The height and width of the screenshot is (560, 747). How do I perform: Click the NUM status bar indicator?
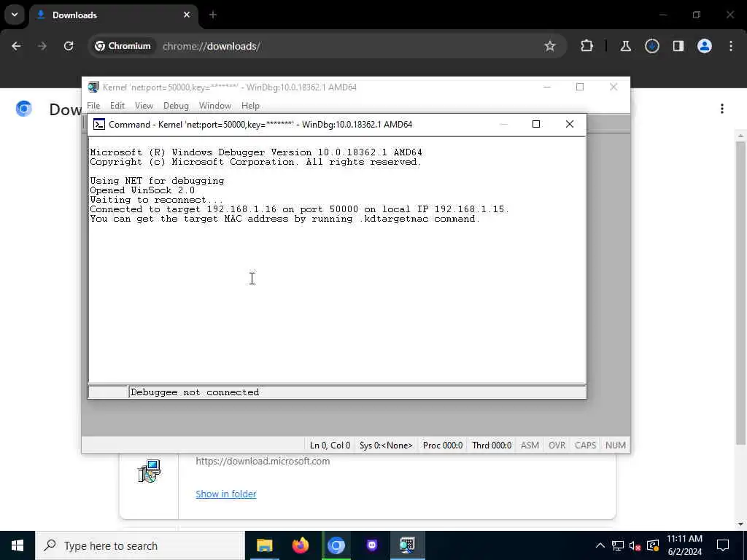(x=616, y=446)
